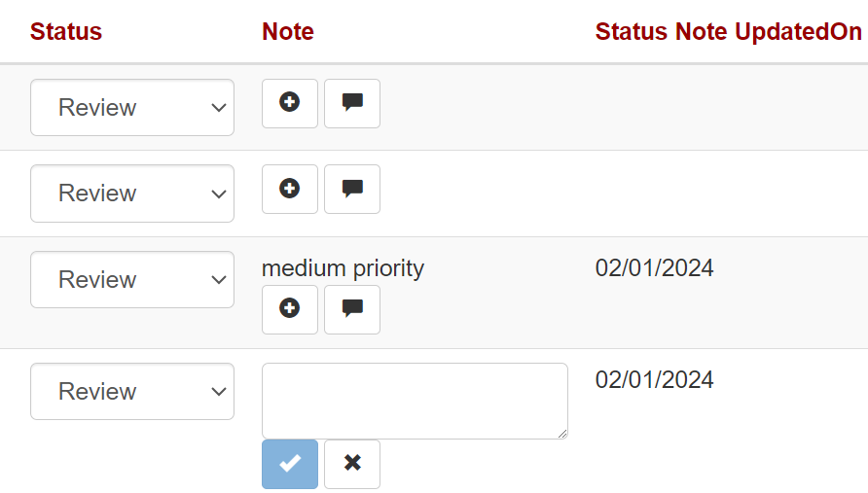868x493 pixels.
Task: Click the add note plus icon in first row
Action: coord(289,103)
